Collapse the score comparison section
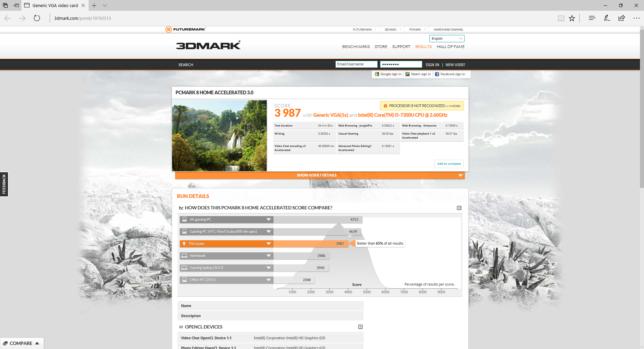Viewport: 644px width, 349px height. click(459, 208)
